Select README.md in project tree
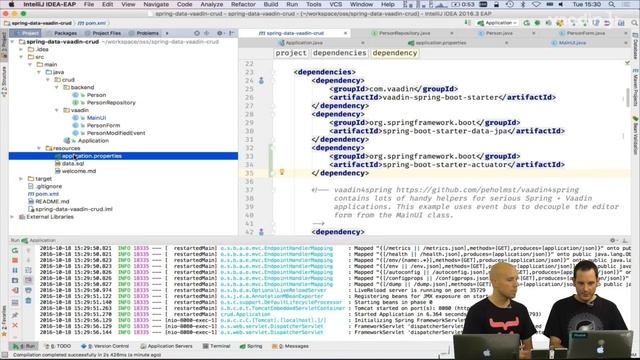Viewport: 640px width, 360px height. click(52, 202)
